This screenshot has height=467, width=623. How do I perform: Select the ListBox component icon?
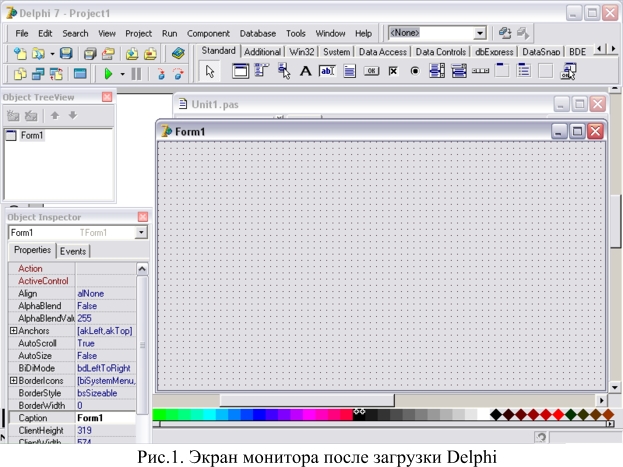[437, 71]
